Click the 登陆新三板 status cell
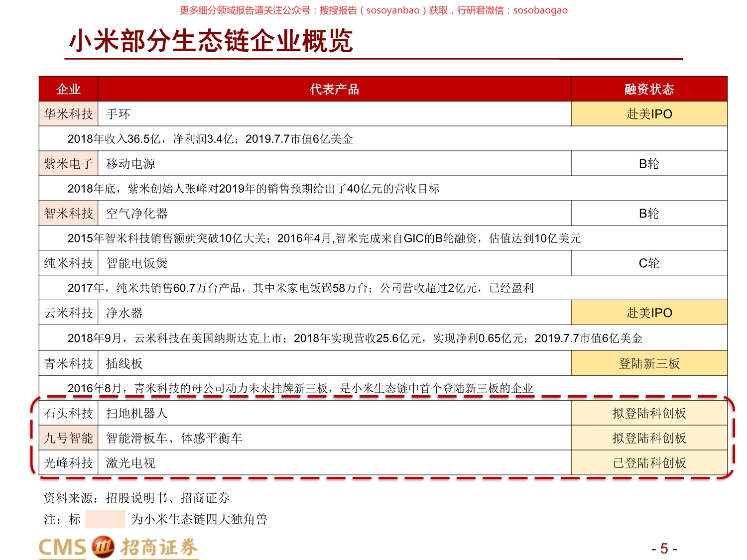 [x=649, y=363]
